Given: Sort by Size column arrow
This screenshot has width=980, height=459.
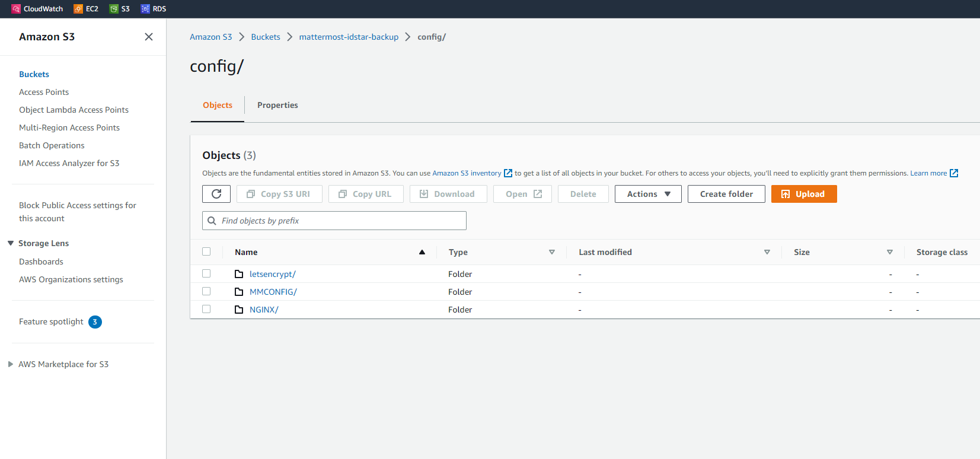Looking at the screenshot, I should [890, 252].
